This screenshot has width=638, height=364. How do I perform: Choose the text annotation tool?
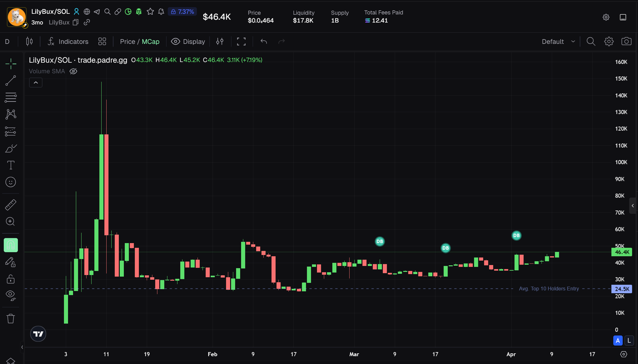11,165
